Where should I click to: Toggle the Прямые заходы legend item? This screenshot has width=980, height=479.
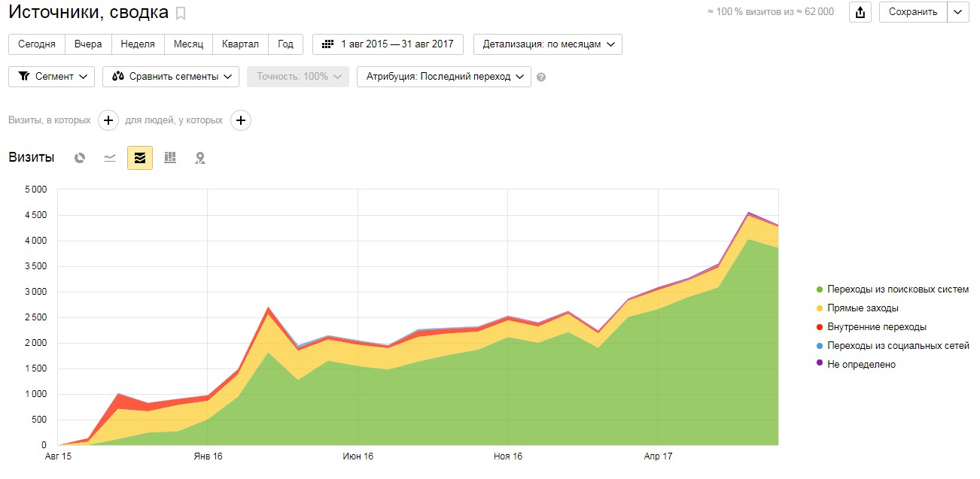click(x=857, y=308)
